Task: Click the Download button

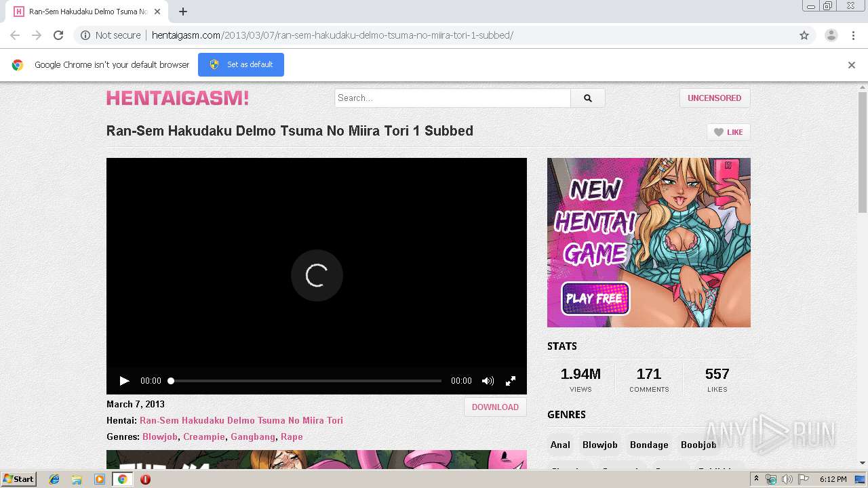Action: click(x=495, y=407)
